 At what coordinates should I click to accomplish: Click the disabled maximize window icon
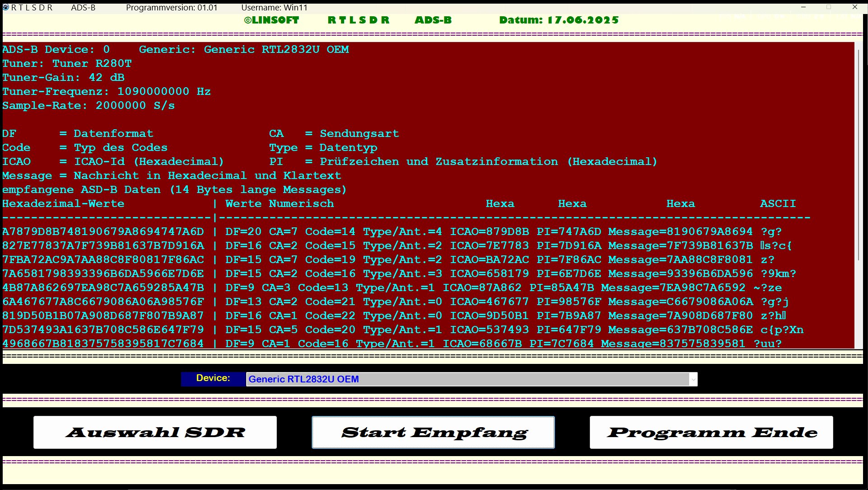(829, 7)
